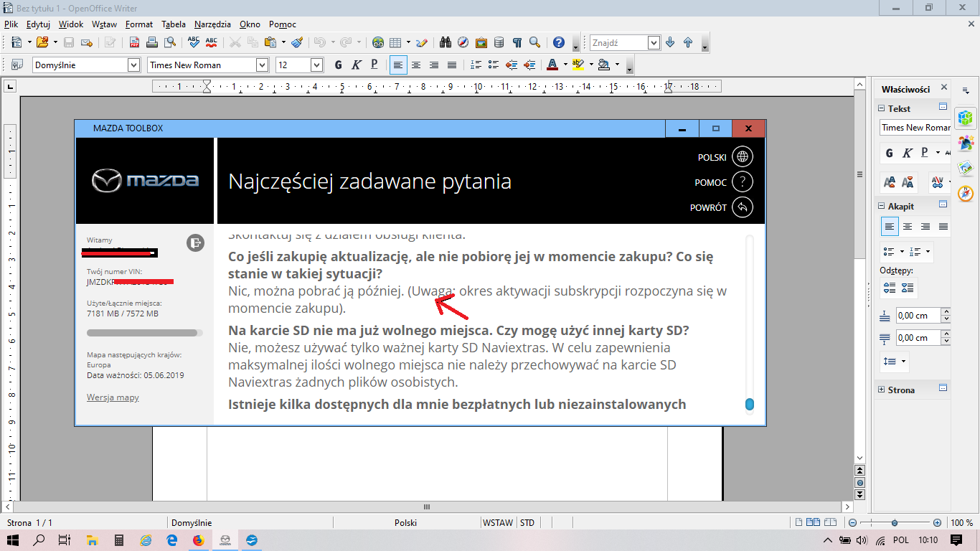This screenshot has width=980, height=551.
Task: Open the Navigator compass icon in sidebar
Action: coord(966,193)
